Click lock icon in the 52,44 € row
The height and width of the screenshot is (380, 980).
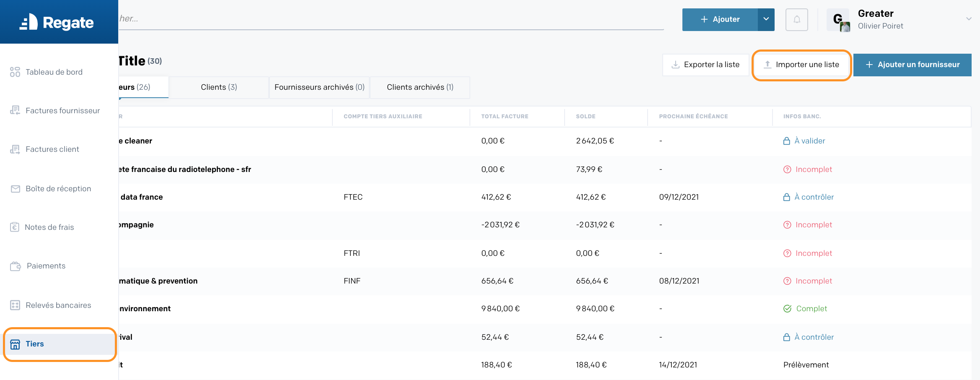click(x=787, y=337)
